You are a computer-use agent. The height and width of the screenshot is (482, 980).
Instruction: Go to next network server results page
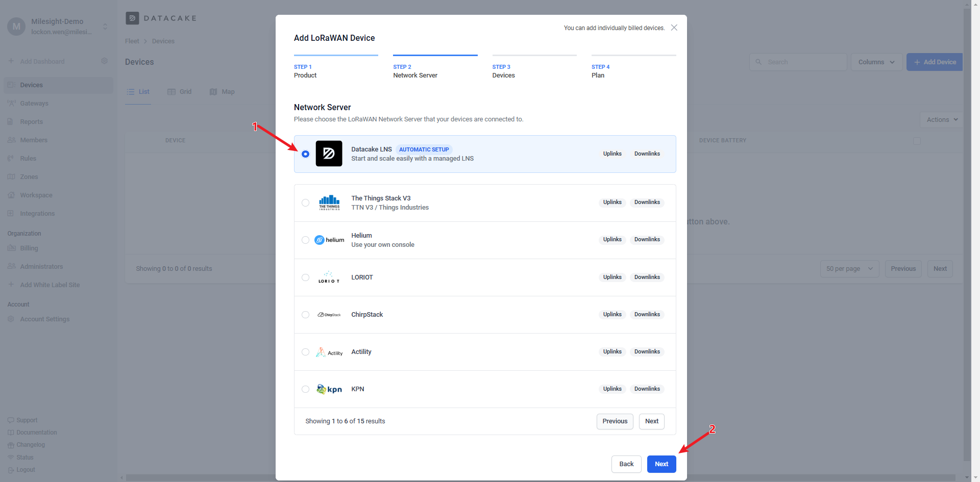tap(652, 421)
